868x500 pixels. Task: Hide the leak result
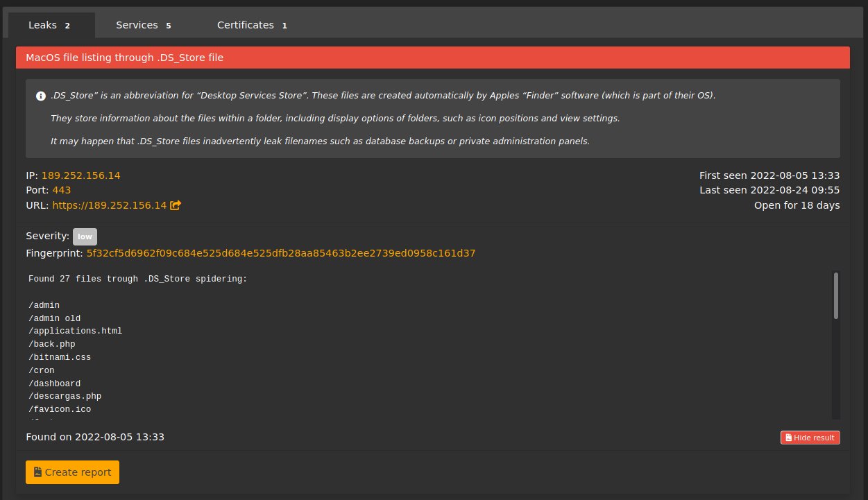pyautogui.click(x=810, y=438)
